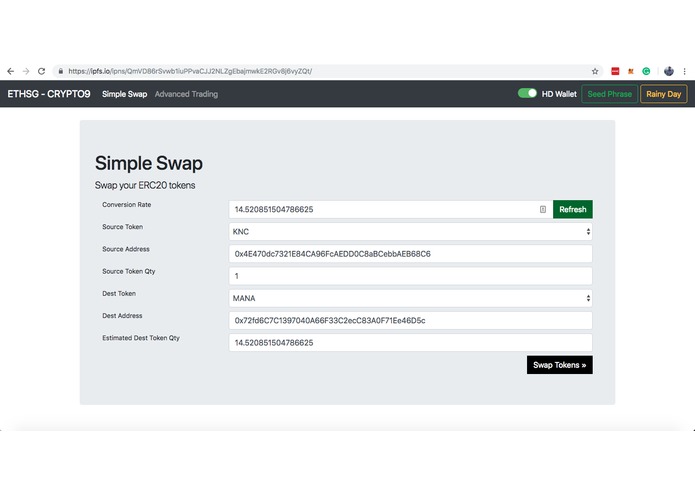Refresh the conversion rate

573,210
